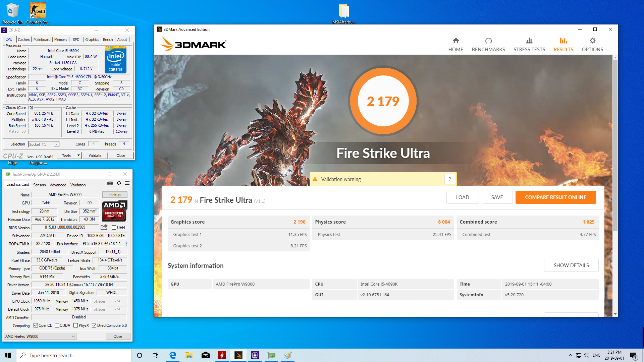This screenshot has height=362, width=644.
Task: Switch to the 3DMark taskbar icon
Action: [x=238, y=355]
